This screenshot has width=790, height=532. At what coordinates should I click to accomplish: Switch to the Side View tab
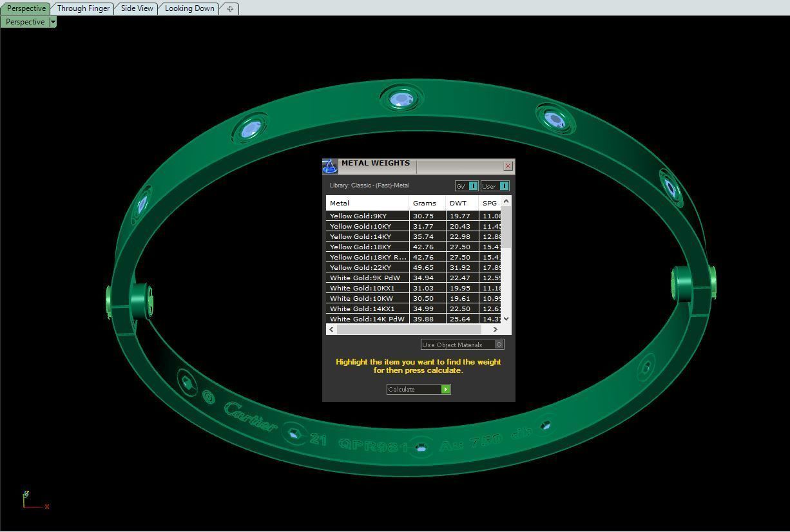(137, 8)
